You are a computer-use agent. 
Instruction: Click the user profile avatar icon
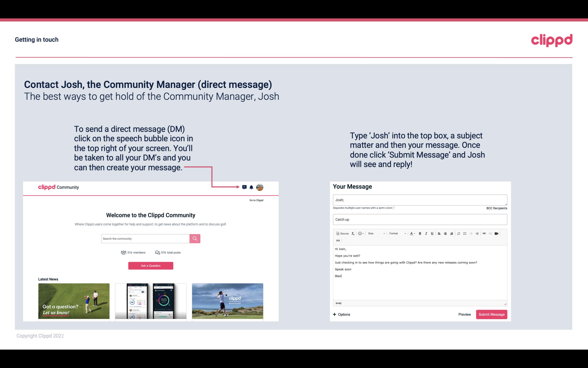(x=259, y=187)
